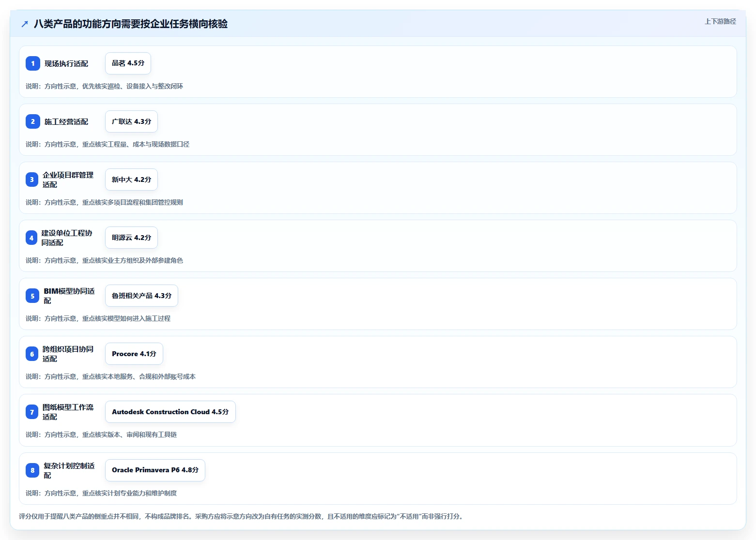Click the note about 巡检、设备接入与整改闭环
This screenshot has width=756, height=540.
pos(104,86)
